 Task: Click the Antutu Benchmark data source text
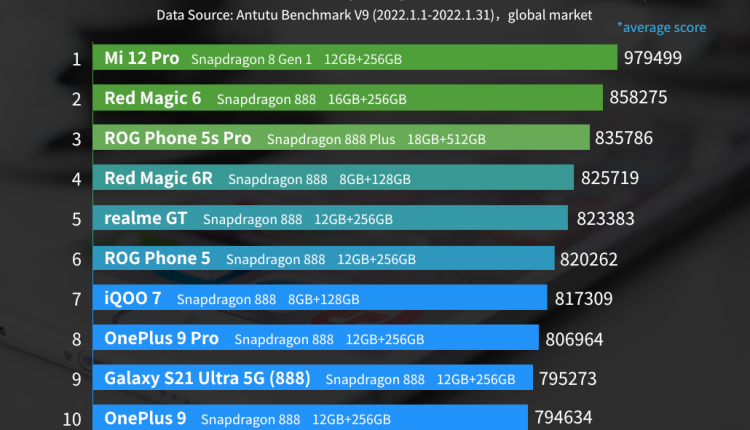click(374, 16)
